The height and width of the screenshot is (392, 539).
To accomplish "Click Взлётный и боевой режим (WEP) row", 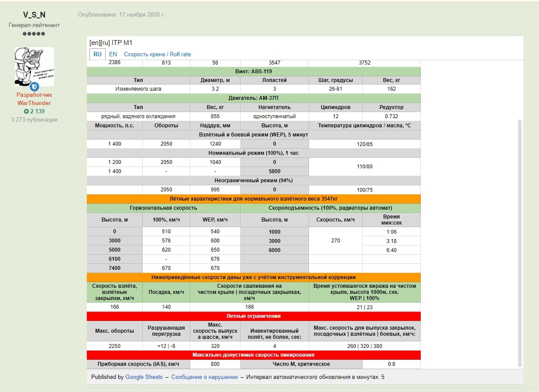I will click(254, 135).
